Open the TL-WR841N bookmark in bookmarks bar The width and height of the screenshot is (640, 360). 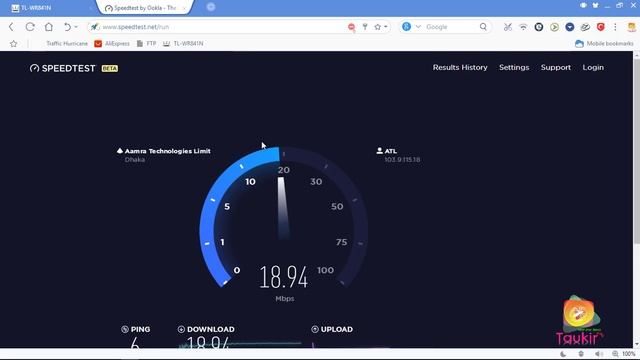[183, 43]
